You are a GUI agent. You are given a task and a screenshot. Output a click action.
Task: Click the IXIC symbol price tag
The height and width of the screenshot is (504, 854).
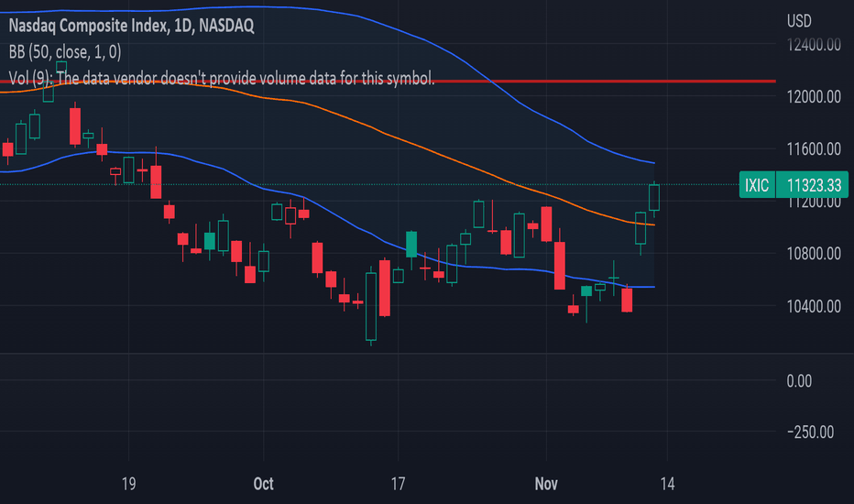click(757, 185)
